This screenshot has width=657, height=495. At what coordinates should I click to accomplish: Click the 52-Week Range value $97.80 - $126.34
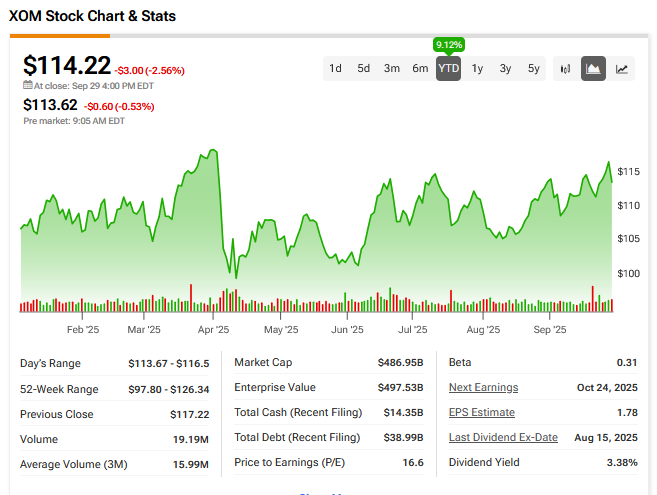pyautogui.click(x=168, y=389)
